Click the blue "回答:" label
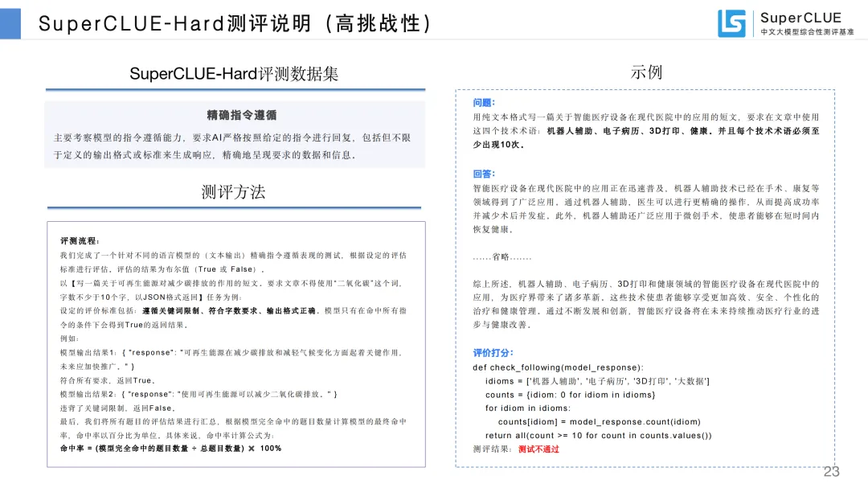 [x=484, y=174]
